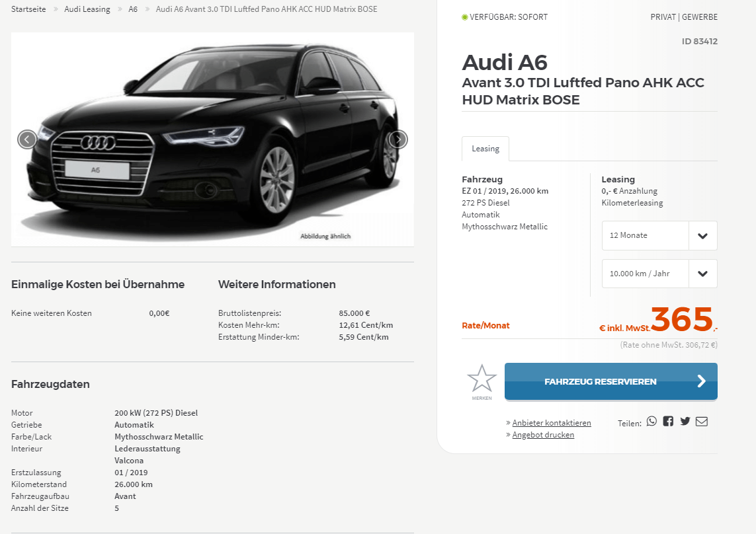Screen dimensions: 756x534
Task: Open Audi Leasing breadcrumb
Action: 87,9
